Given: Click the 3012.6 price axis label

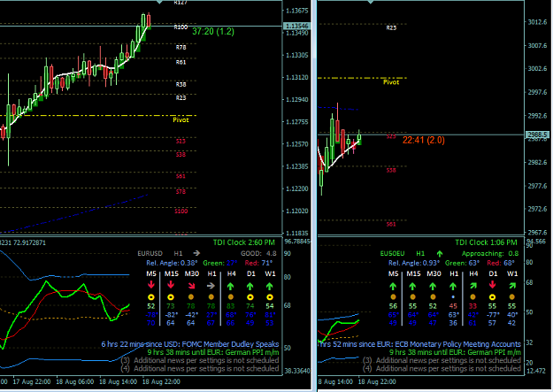Looking at the screenshot, I should [537, 22].
